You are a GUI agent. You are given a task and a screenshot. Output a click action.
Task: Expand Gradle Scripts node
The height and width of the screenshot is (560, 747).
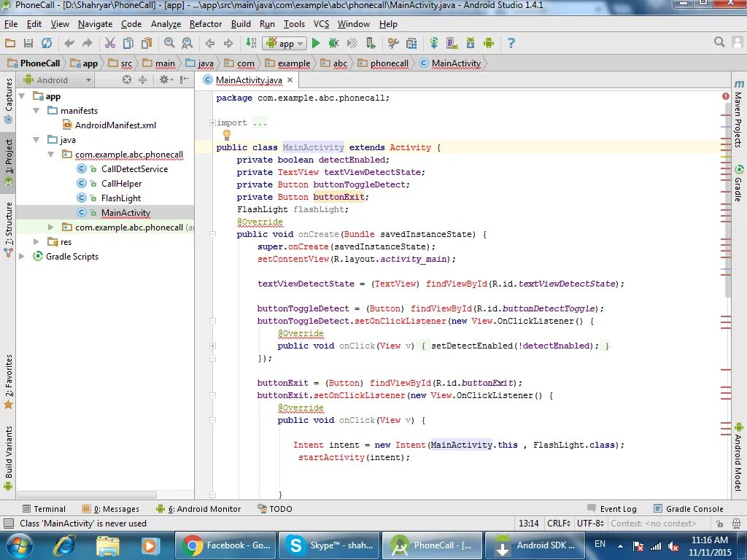[22, 256]
